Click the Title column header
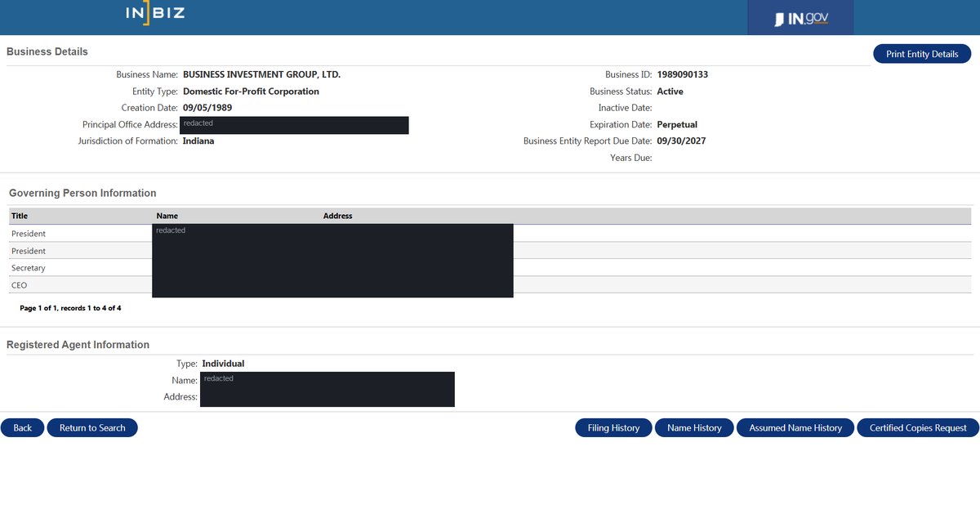The height and width of the screenshot is (527, 980). pyautogui.click(x=20, y=216)
